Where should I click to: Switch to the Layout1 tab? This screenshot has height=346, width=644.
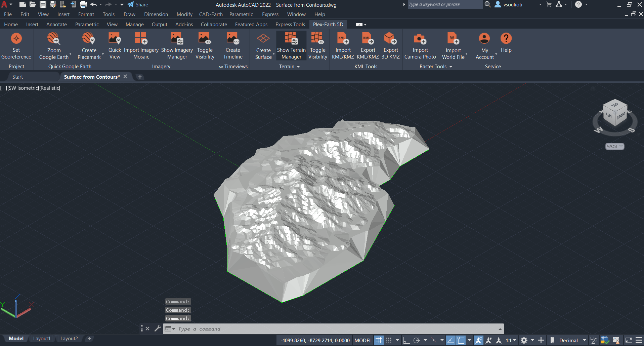(x=42, y=339)
